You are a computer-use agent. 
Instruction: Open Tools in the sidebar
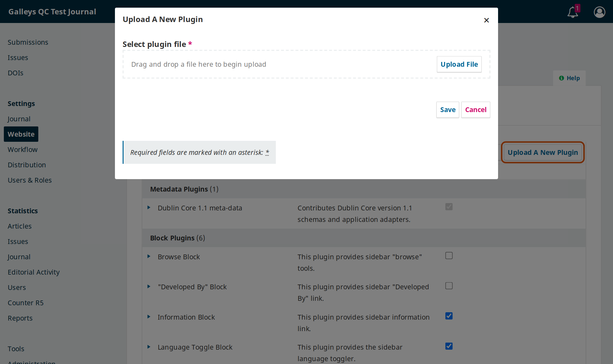point(16,349)
